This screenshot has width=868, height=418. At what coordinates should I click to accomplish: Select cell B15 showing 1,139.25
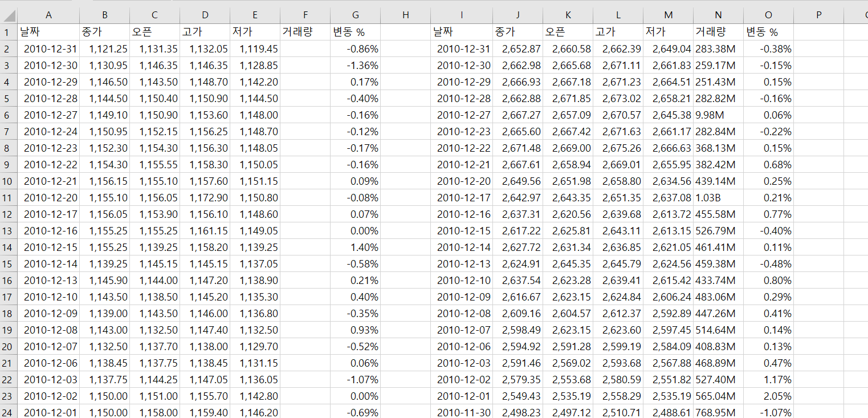point(105,263)
